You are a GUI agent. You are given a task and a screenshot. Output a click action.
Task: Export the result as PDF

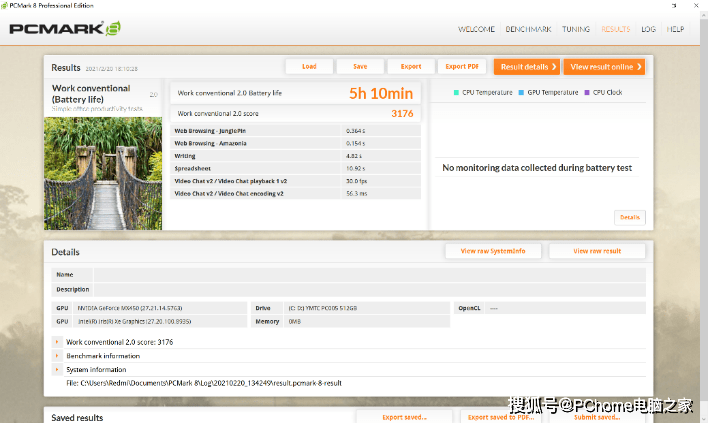462,66
